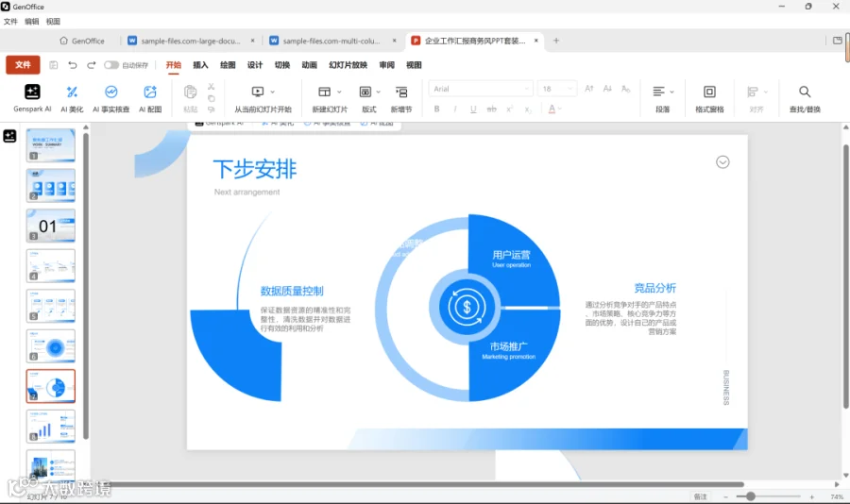
Task: Click the red 文件 file button
Action: (x=23, y=65)
